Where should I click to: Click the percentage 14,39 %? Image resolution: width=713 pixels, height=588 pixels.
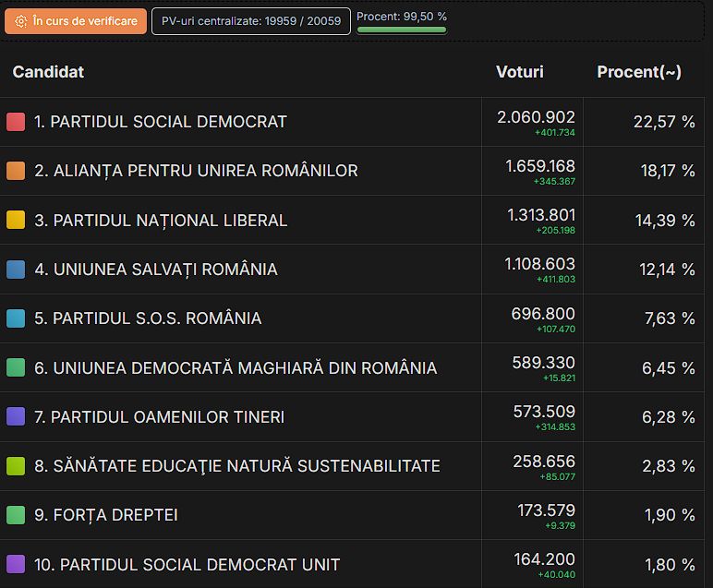[x=665, y=221]
